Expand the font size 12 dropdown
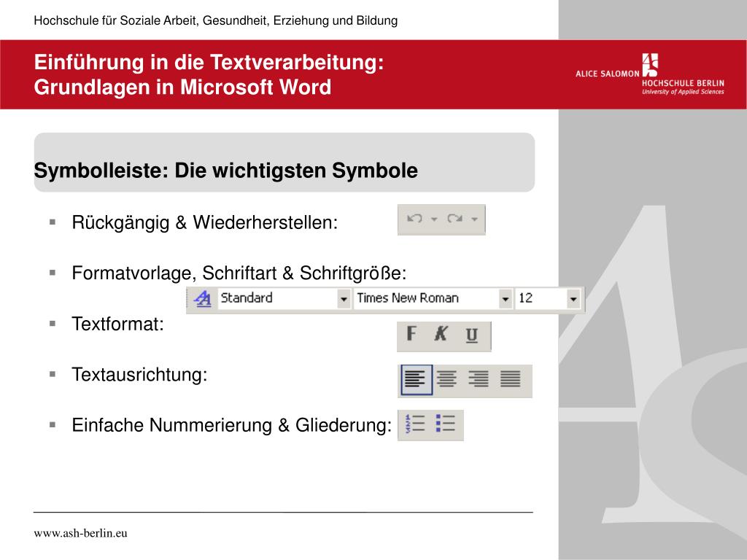Screen dimensions: 747x560 point(573,299)
